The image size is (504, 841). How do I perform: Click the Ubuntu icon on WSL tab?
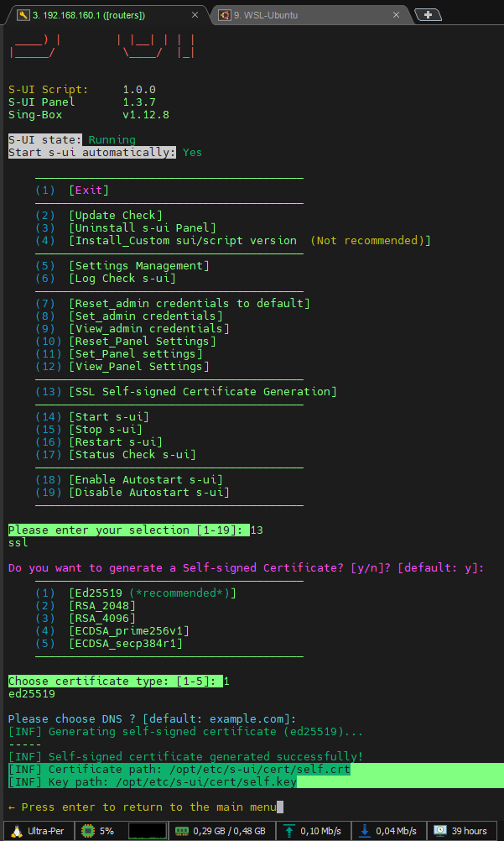click(225, 15)
